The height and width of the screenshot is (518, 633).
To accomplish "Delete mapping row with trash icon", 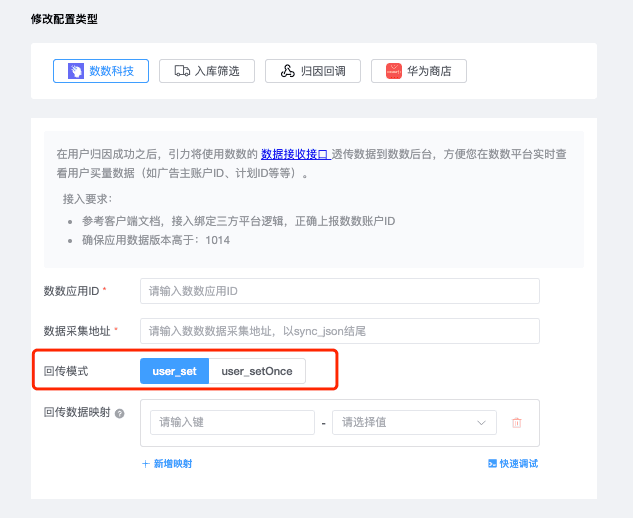I will [x=517, y=423].
